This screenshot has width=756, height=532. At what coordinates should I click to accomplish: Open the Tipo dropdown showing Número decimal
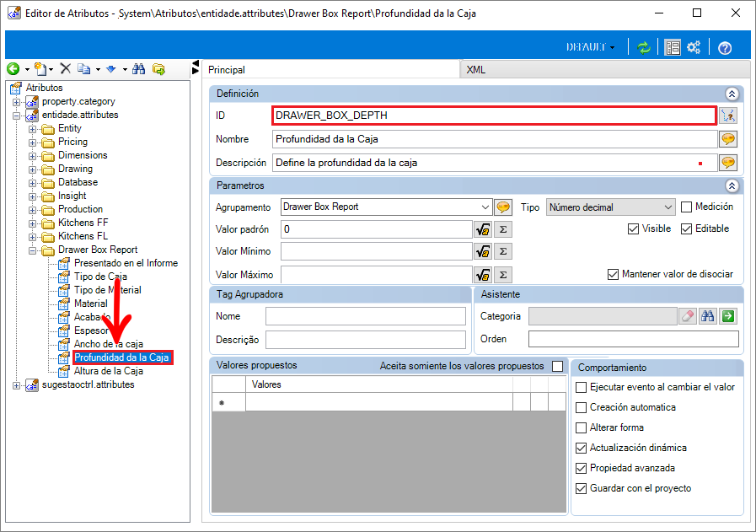[610, 207]
